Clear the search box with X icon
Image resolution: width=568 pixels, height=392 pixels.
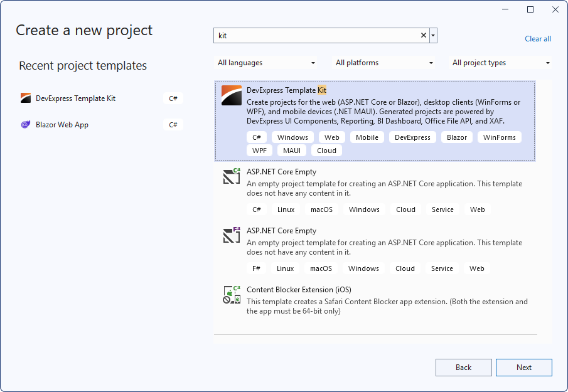coord(423,36)
